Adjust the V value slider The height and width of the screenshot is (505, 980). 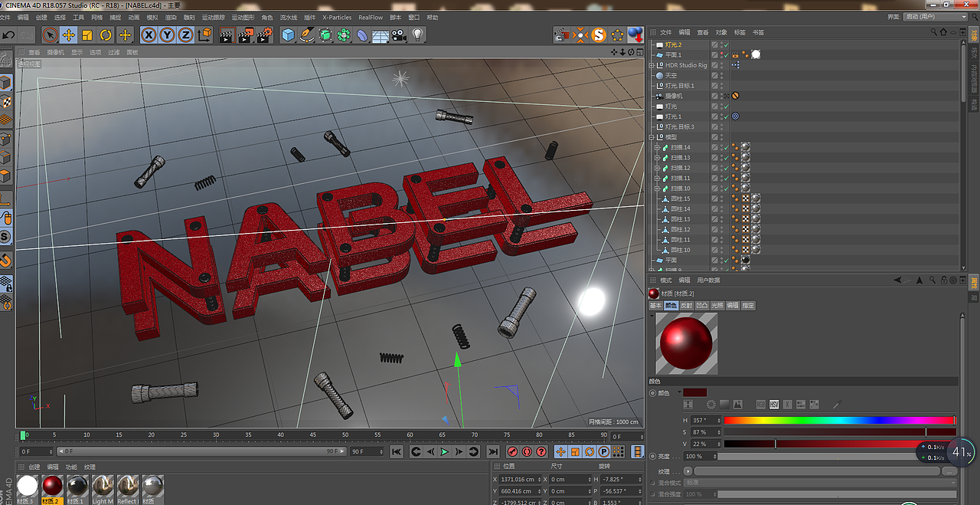pyautogui.click(x=839, y=444)
